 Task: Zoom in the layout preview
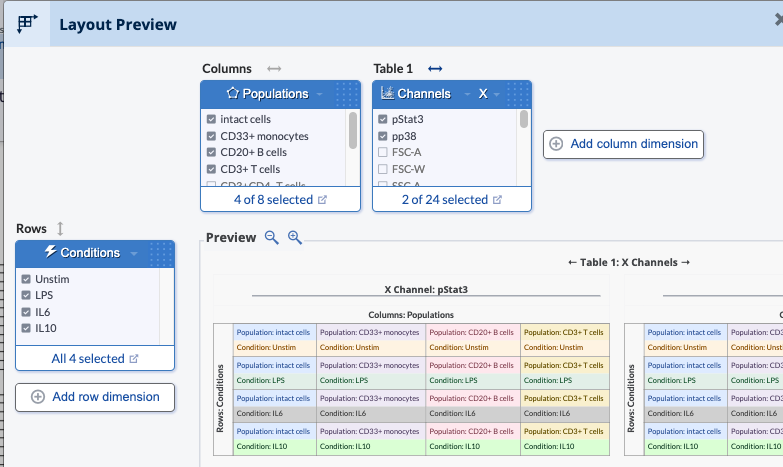pos(295,238)
